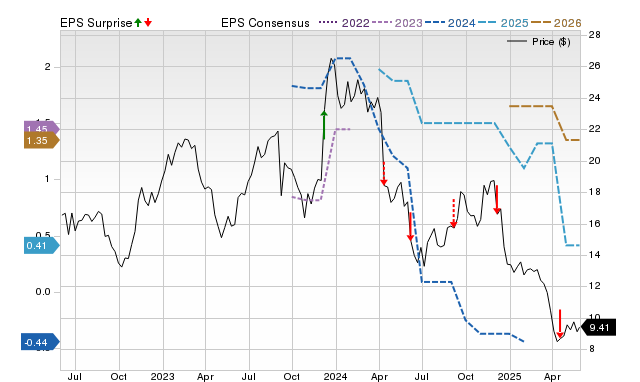Click the red EPS Surprise down arrow in legend

(148, 23)
